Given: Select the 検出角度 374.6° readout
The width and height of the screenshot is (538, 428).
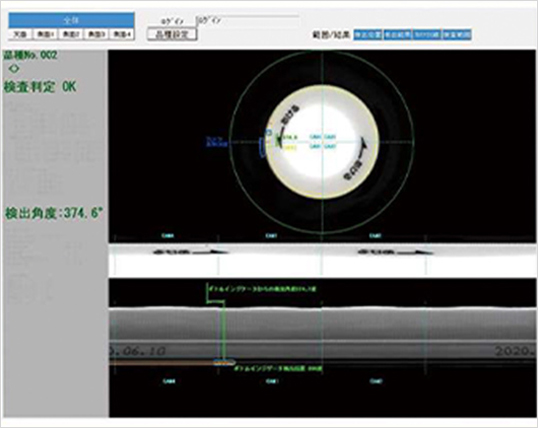Looking at the screenshot, I should (x=54, y=213).
